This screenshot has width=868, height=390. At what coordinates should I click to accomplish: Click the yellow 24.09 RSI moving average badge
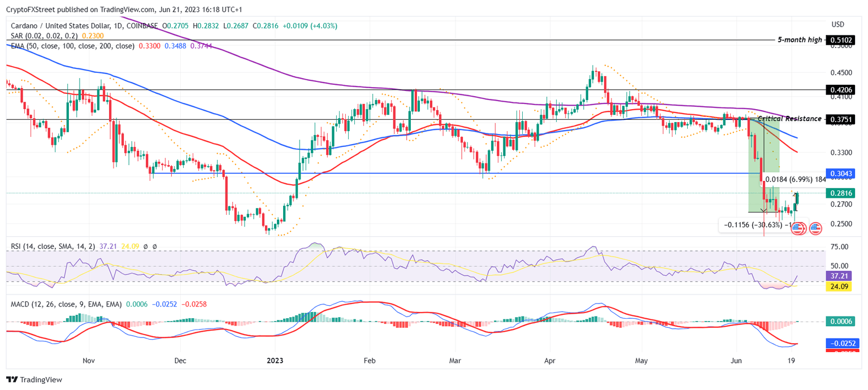coord(840,287)
